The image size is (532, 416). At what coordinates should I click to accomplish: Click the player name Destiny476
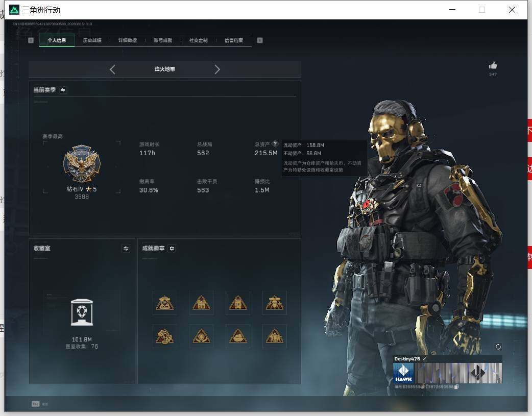(407, 359)
